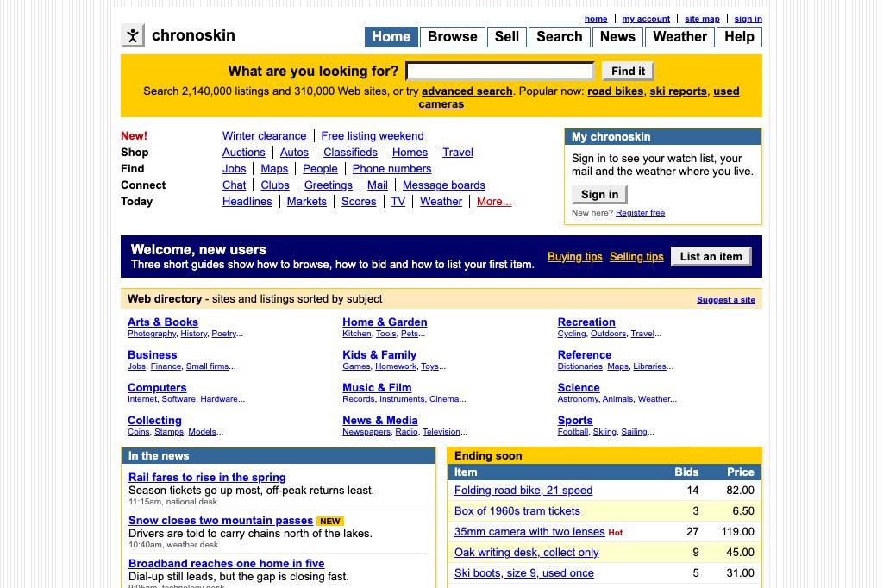Open the Arts & Books category
The height and width of the screenshot is (588, 883).
click(163, 322)
